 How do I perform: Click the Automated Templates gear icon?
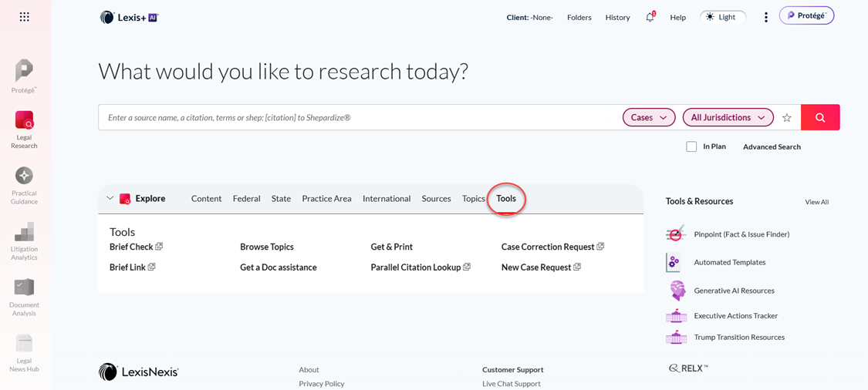673,262
